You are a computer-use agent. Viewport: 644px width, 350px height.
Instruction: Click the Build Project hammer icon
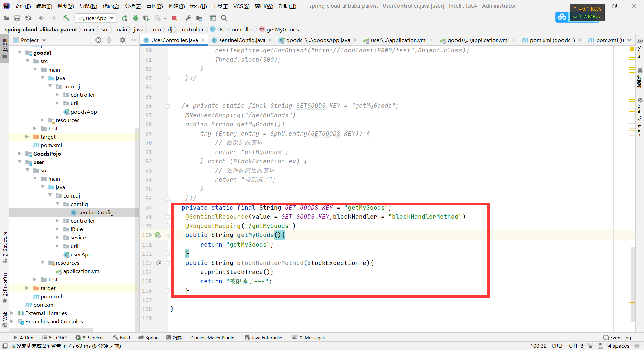coord(66,18)
